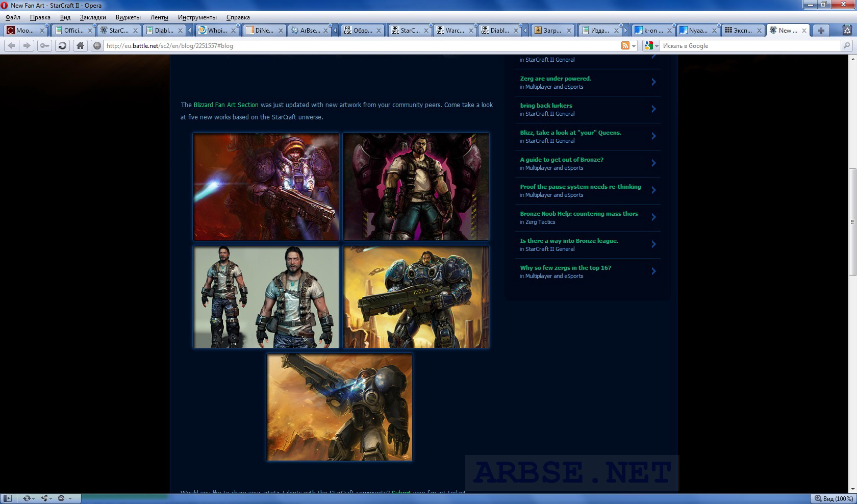Open the Виджеты menu

click(x=128, y=17)
